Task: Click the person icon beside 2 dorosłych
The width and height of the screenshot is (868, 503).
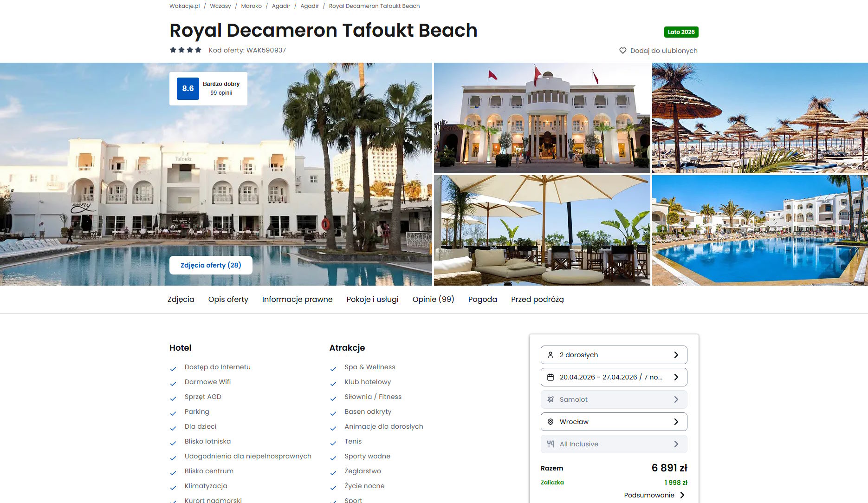Action: (551, 355)
